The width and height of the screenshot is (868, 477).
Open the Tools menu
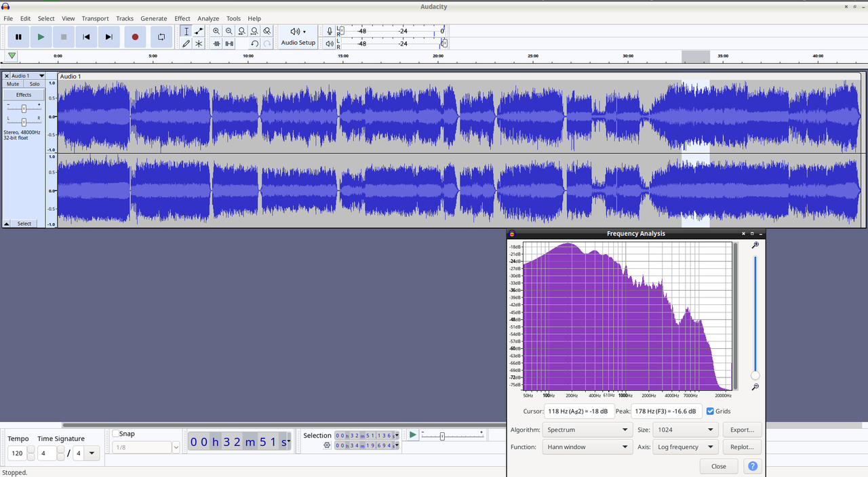tap(233, 18)
